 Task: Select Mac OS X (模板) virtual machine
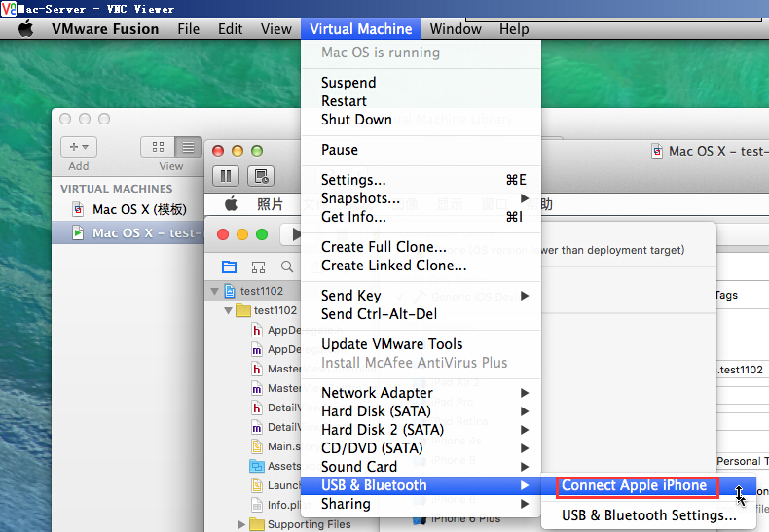click(x=128, y=210)
